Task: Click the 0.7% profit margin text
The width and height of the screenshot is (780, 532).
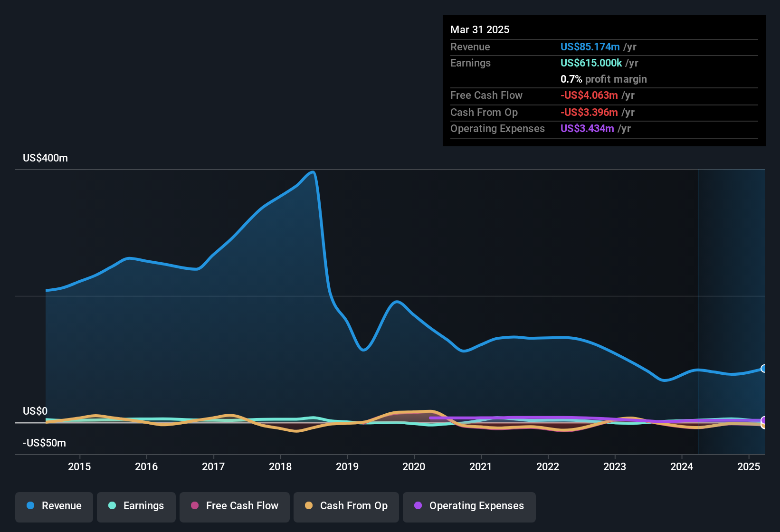Action: 604,79
